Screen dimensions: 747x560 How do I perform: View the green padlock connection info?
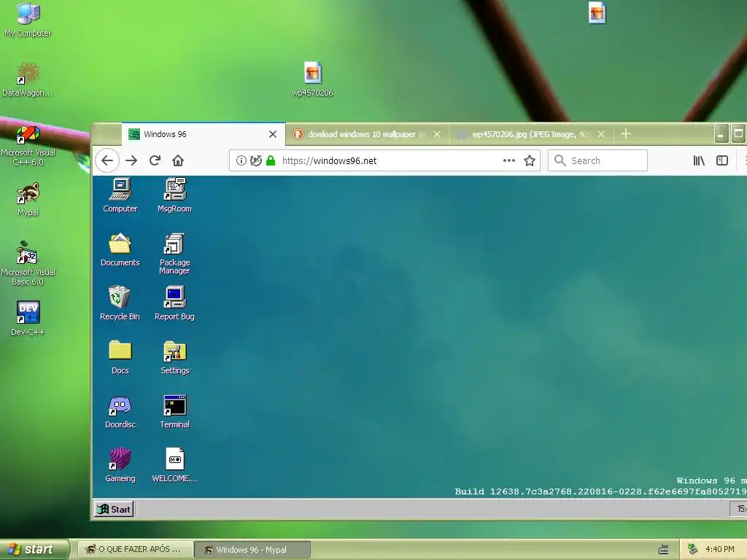tap(271, 160)
